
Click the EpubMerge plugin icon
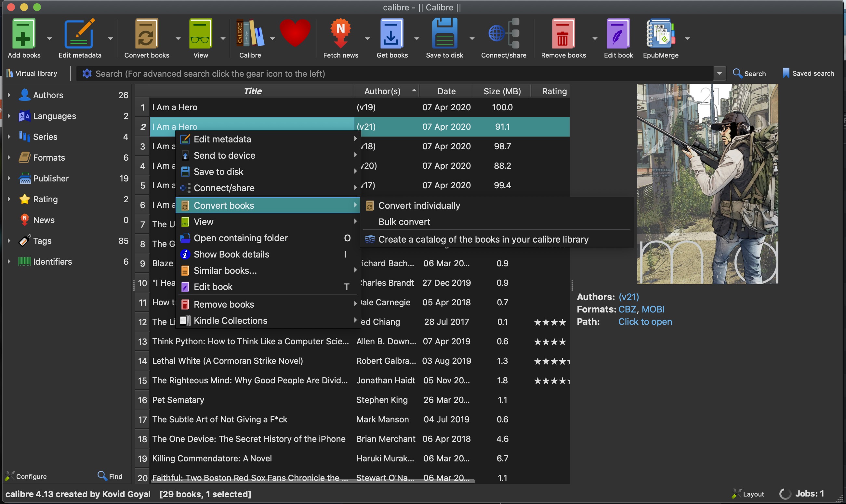660,33
